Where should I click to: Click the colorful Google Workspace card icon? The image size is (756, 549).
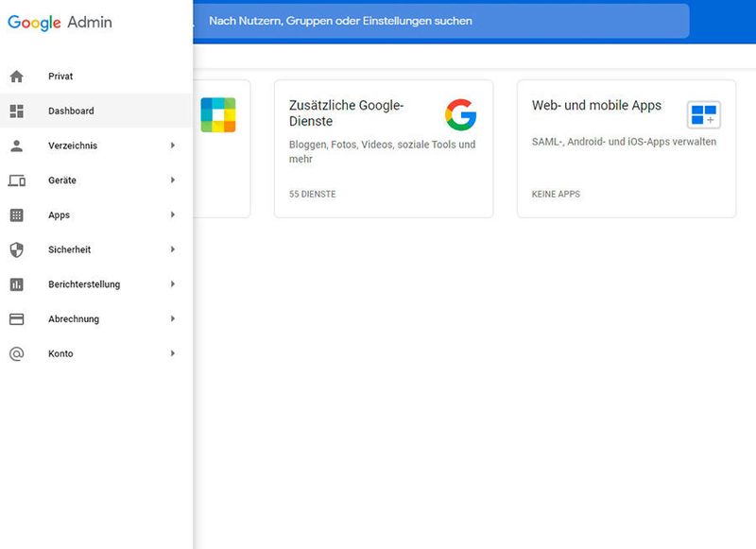coord(218,114)
